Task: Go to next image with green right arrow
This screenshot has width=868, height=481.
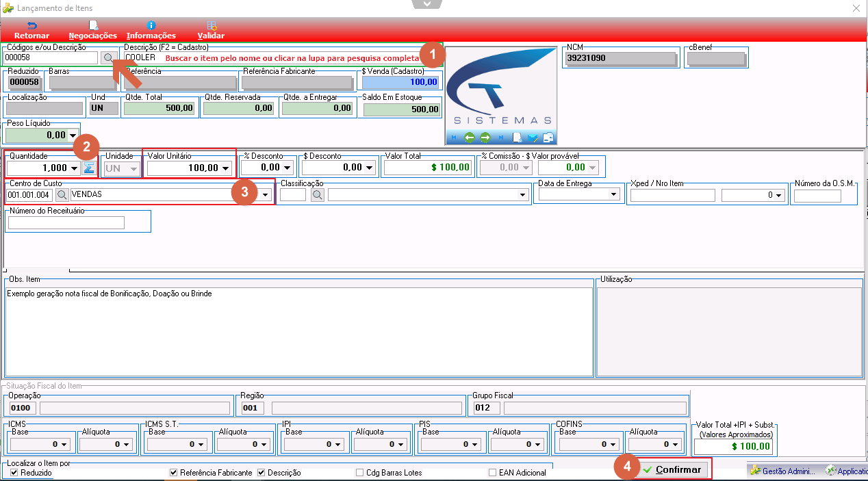Action: pyautogui.click(x=485, y=138)
